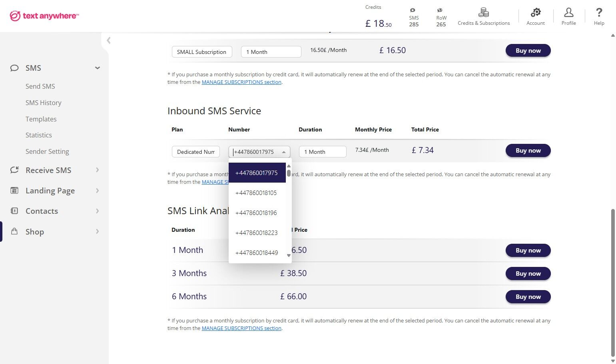Viewport: 616px width, 364px height.
Task: Choose number +447860018196 from the list
Action: pos(256,213)
